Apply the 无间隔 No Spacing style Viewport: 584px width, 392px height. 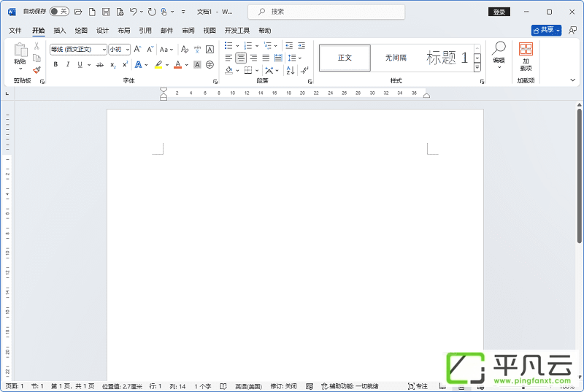click(x=396, y=58)
